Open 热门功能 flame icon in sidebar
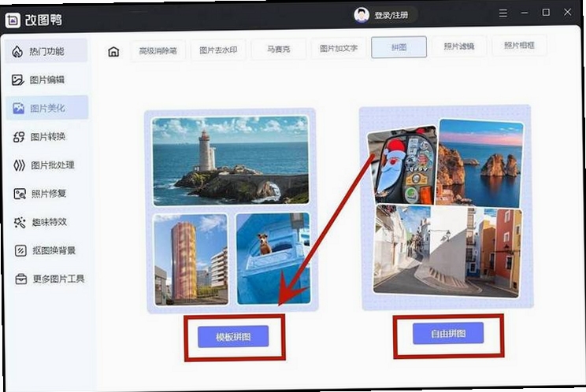 point(17,51)
